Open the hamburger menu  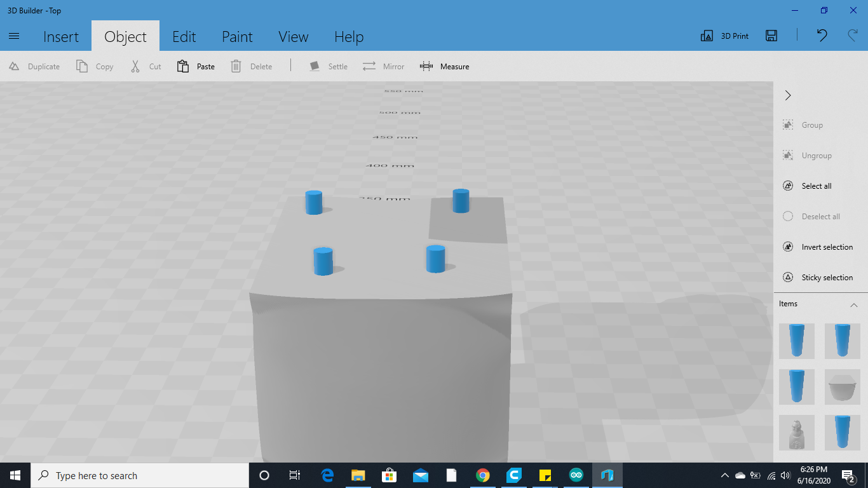coord(14,36)
